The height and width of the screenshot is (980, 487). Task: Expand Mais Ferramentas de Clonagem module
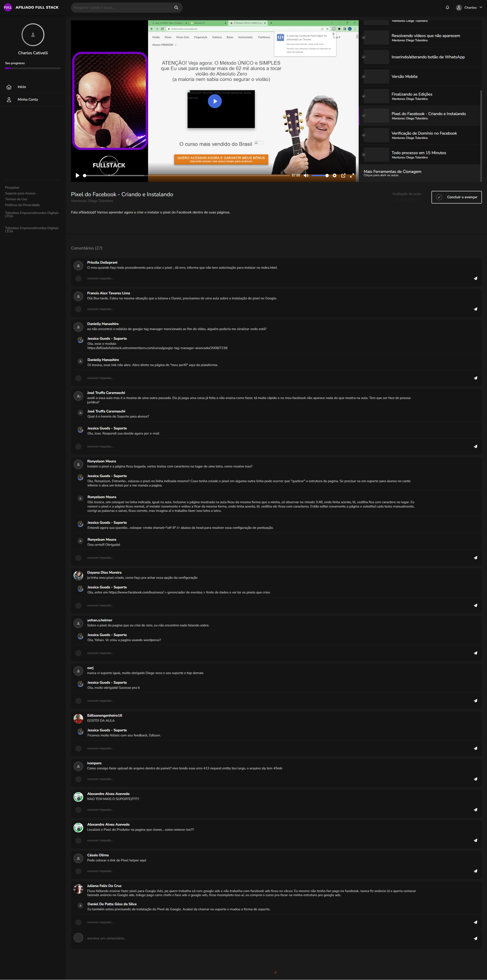point(420,173)
